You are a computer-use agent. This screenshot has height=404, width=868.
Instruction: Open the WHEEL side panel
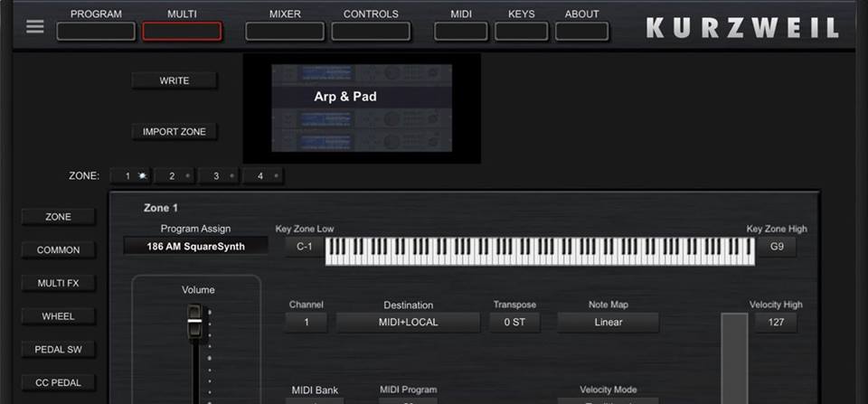(58, 316)
